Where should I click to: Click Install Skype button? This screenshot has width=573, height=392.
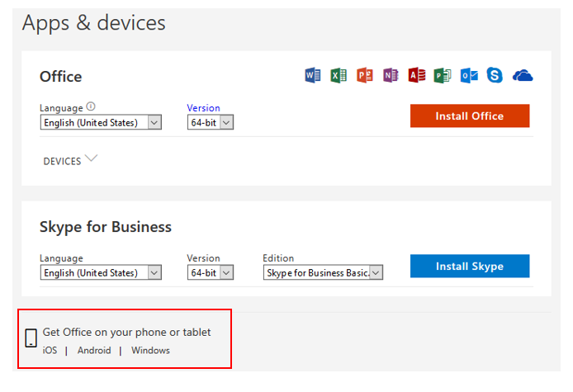click(x=470, y=266)
